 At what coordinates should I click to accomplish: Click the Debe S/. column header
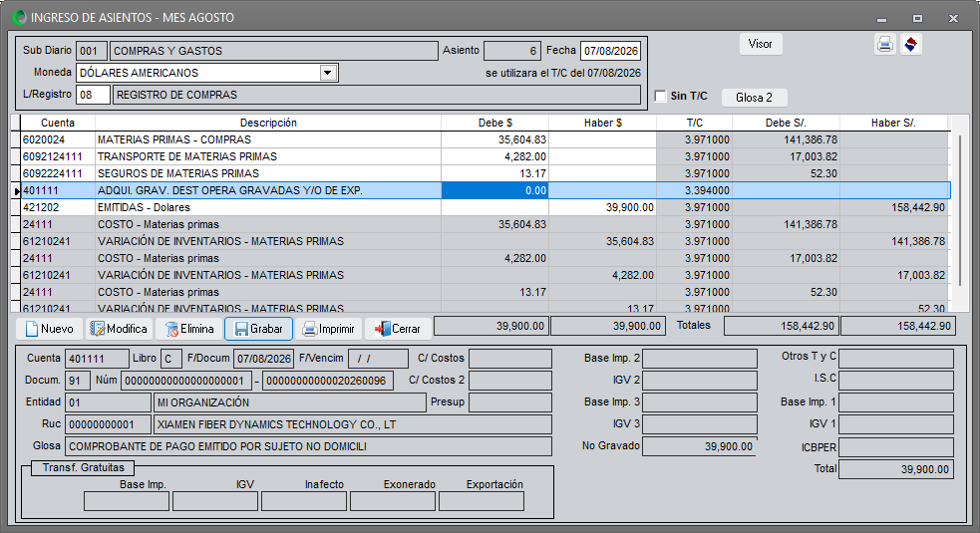[x=786, y=124]
